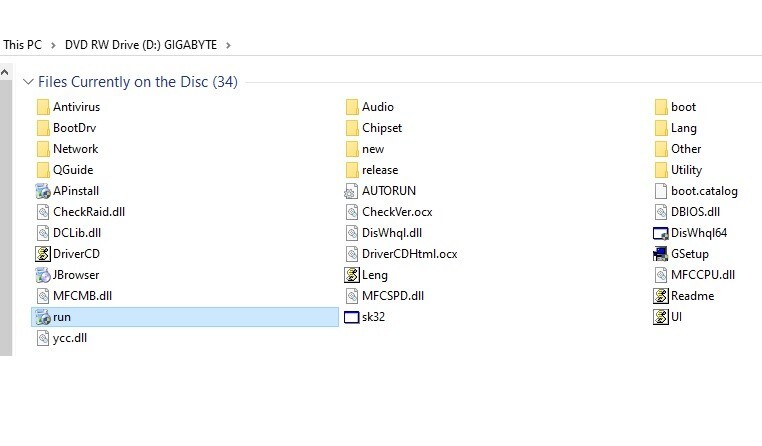This screenshot has width=762, height=446.
Task: Navigate to This PC in breadcrumb
Action: (22, 45)
